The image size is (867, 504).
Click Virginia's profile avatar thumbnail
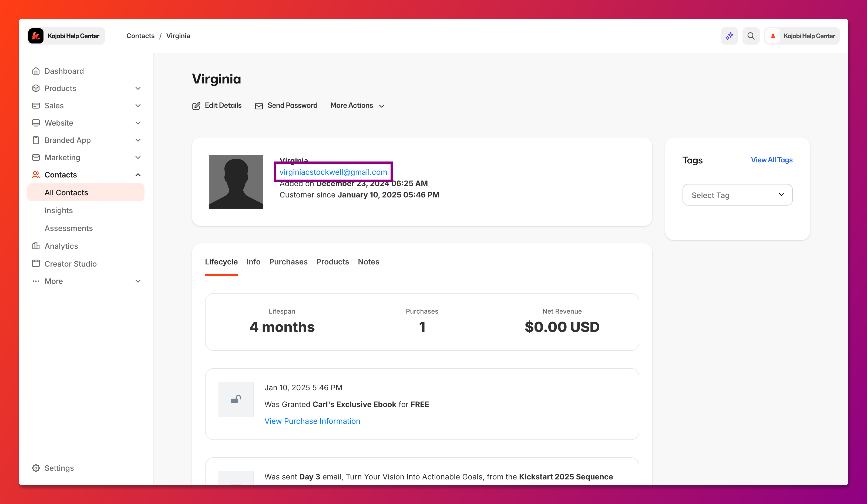pos(236,182)
